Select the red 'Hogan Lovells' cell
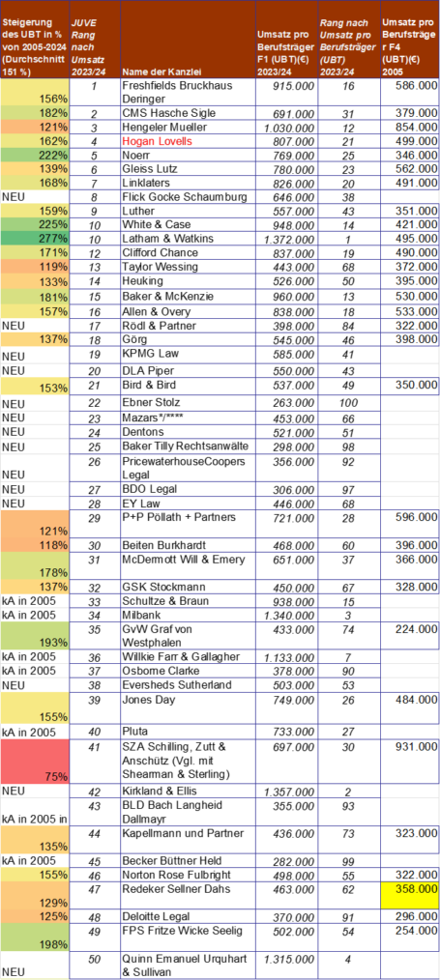Image resolution: width=440 pixels, height=980 pixels. click(188, 141)
